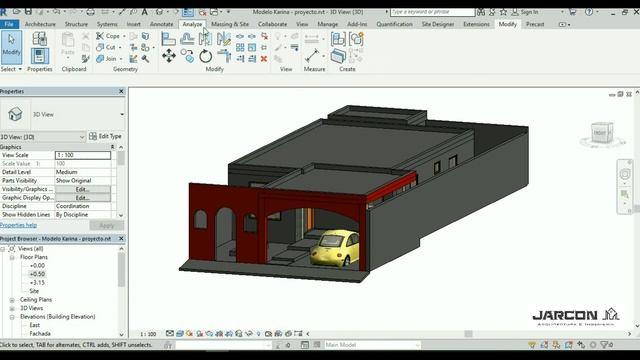Select the Fachada elevation view
640x360 pixels.
coord(40,334)
